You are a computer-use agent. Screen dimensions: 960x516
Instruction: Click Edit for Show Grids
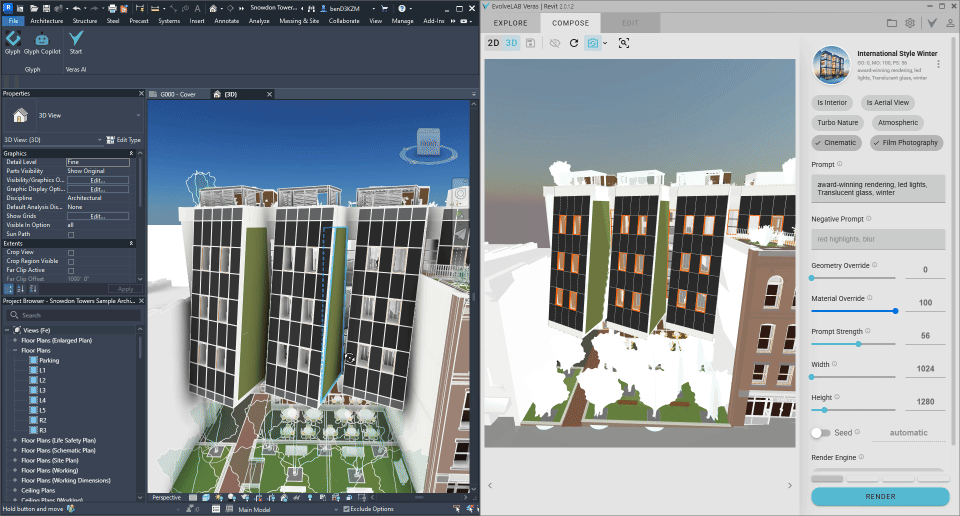(x=97, y=216)
